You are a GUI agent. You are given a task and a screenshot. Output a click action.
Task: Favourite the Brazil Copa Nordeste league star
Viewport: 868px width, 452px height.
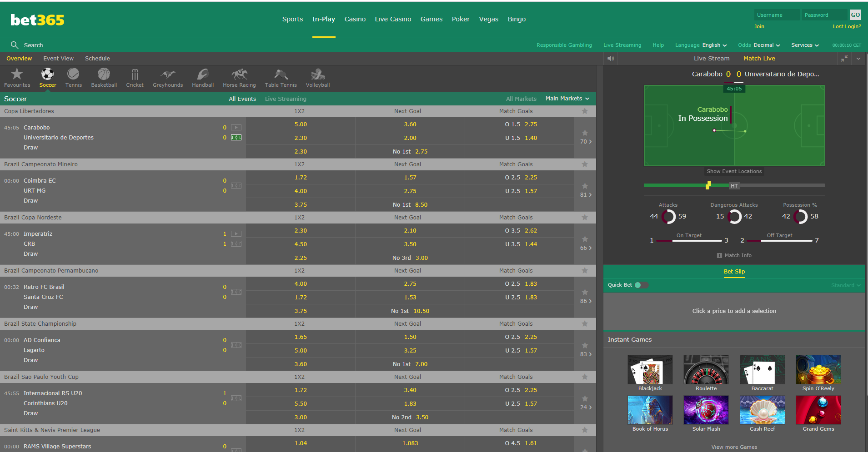585,218
